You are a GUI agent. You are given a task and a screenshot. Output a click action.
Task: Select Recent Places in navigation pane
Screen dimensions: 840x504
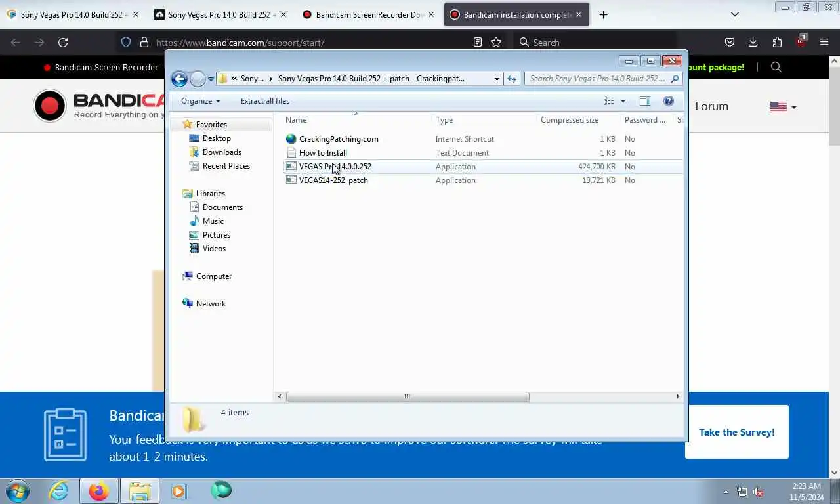[226, 166]
